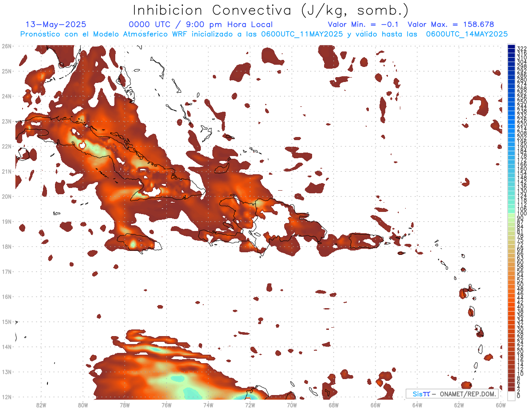Click the '25N' latitude label
The width and height of the screenshot is (532, 411).
(x=7, y=71)
